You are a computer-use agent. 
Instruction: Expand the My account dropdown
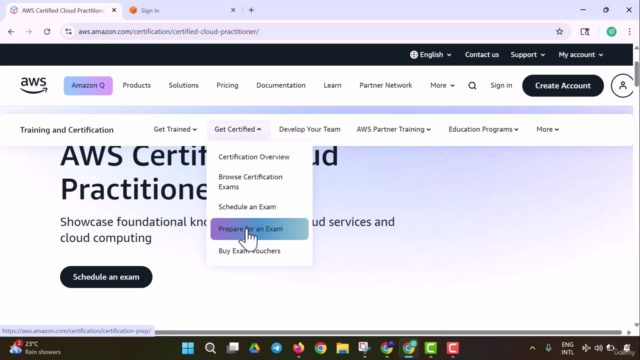point(581,55)
